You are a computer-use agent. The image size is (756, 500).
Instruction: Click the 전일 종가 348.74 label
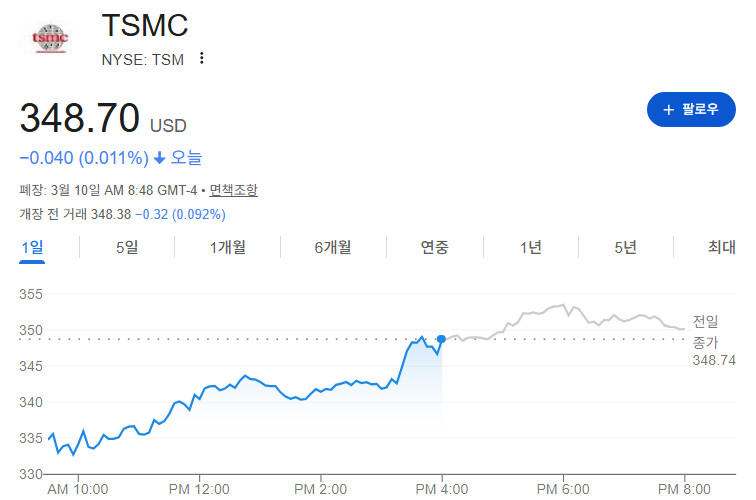pos(714,340)
